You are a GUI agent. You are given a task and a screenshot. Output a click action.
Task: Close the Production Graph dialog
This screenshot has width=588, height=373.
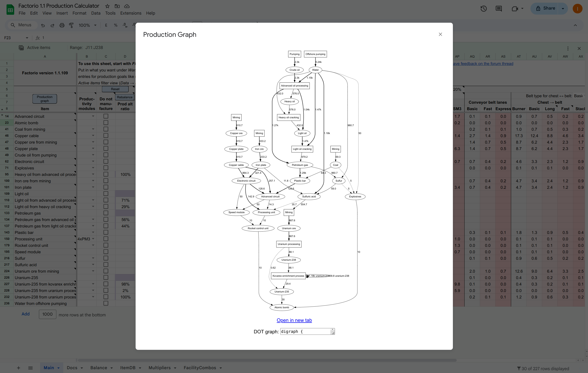pos(440,34)
